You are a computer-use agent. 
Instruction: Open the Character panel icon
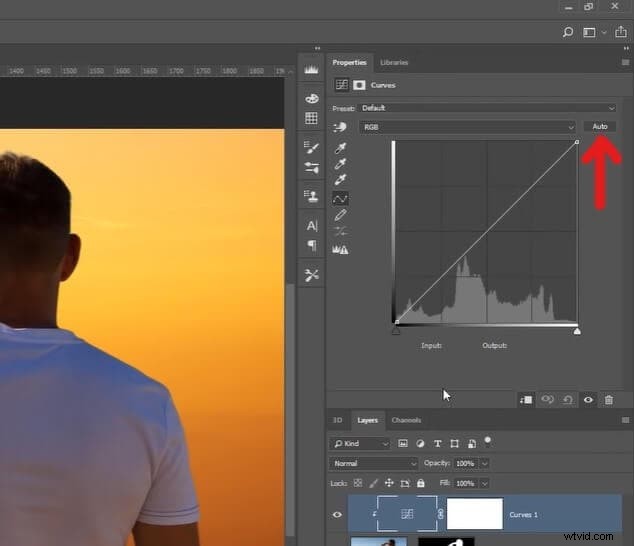(312, 226)
